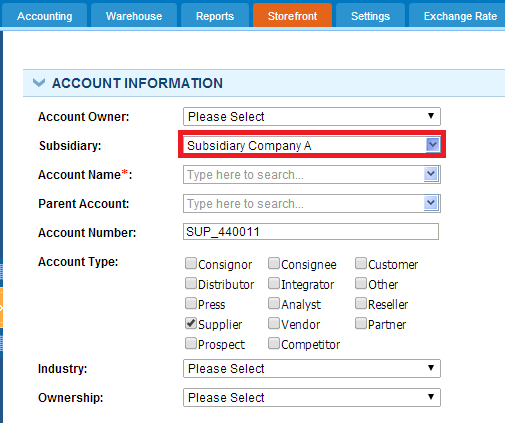This screenshot has height=424, width=505.
Task: Open the Ownership dropdown
Action: [x=312, y=397]
